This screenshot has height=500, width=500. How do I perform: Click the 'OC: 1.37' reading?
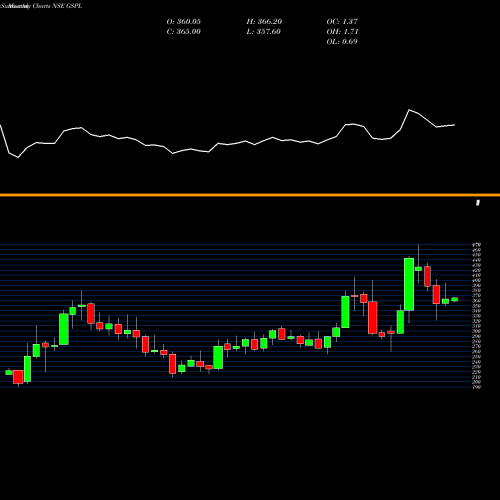coord(342,22)
